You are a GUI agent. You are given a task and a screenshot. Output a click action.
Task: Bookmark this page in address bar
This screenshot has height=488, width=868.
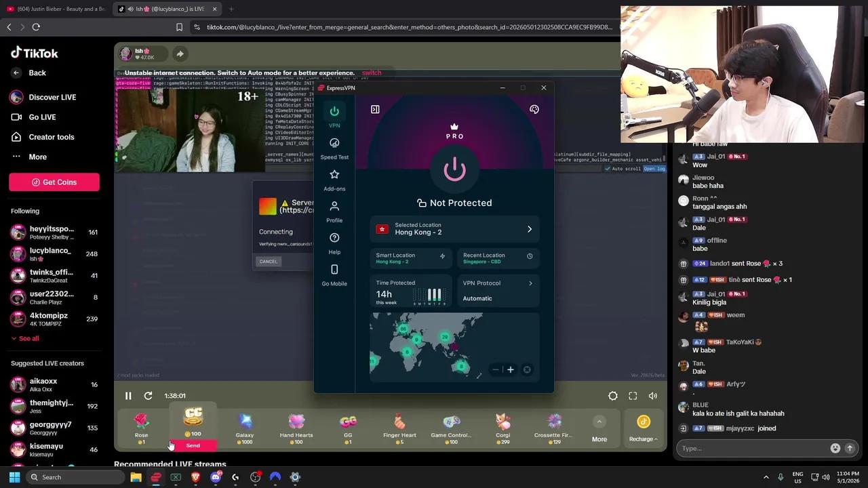[179, 27]
